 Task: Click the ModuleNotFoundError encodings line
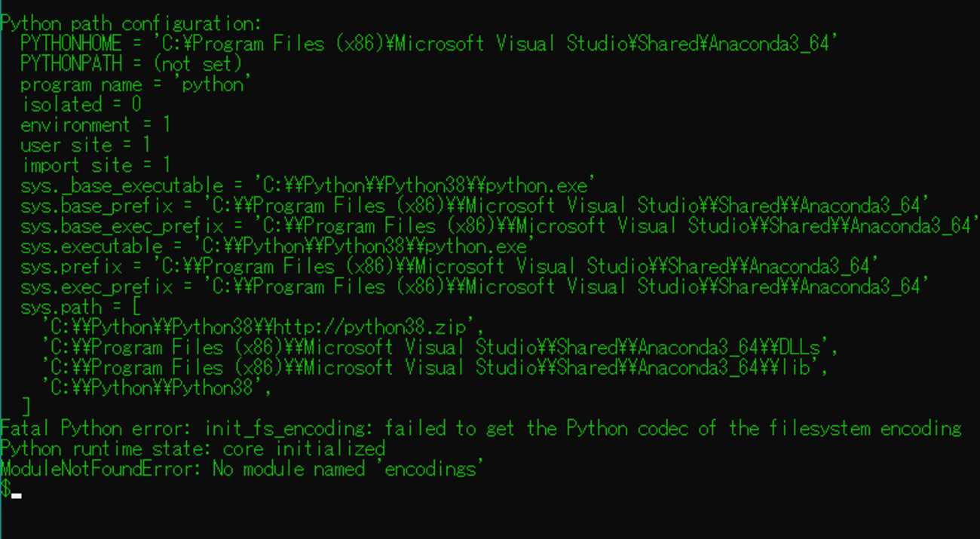click(242, 470)
